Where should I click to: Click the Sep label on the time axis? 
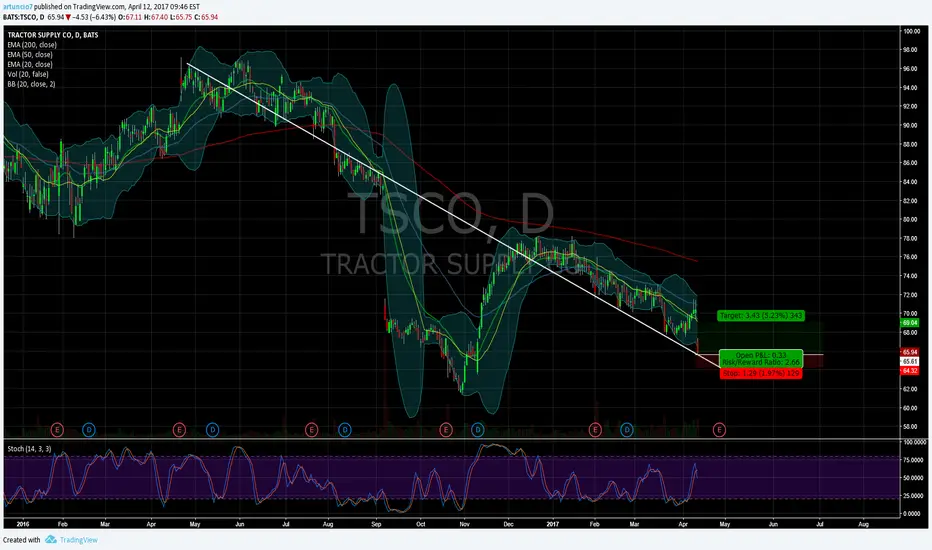pos(376,524)
